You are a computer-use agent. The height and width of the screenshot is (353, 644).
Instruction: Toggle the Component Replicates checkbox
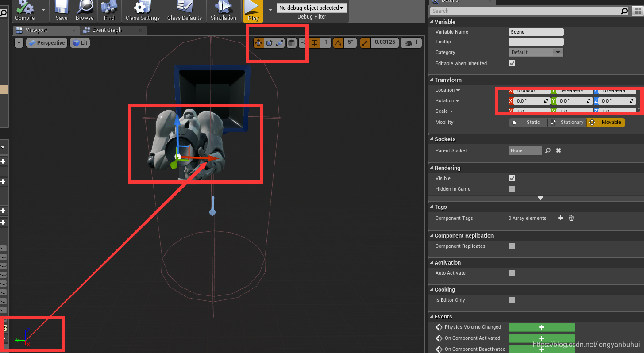pos(512,246)
